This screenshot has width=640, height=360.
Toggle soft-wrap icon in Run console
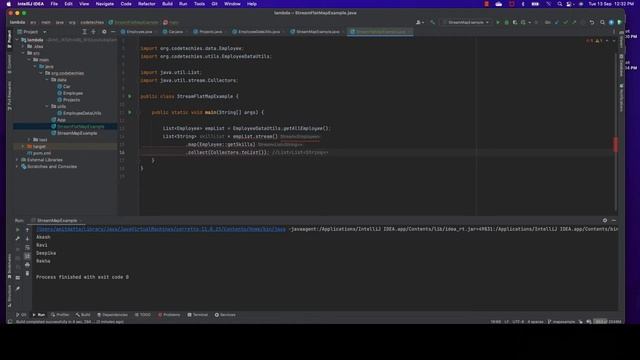tap(27, 247)
